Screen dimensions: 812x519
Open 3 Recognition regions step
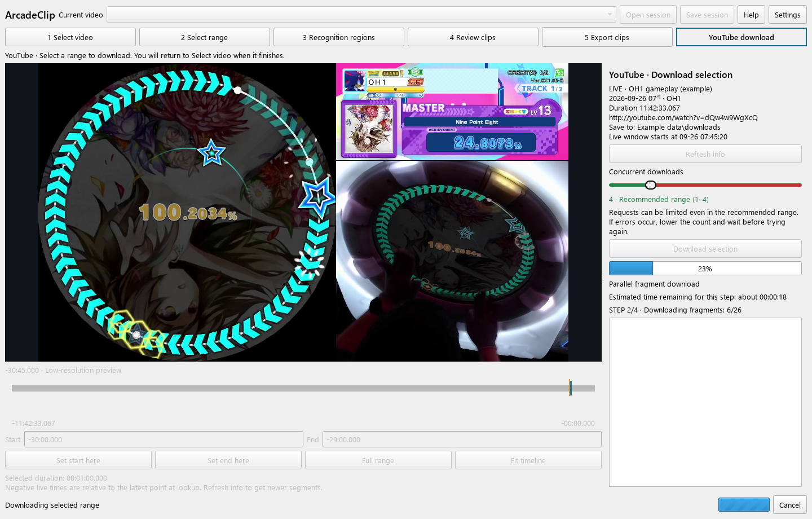click(339, 37)
